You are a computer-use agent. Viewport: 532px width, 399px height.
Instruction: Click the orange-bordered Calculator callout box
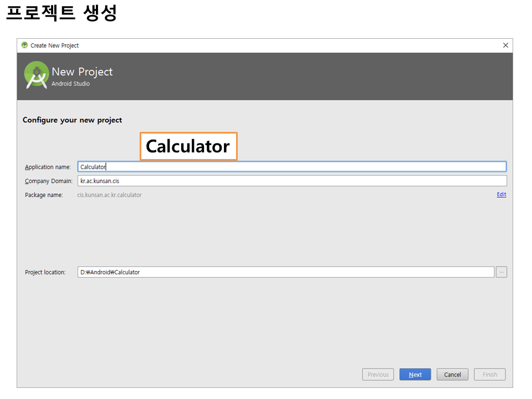click(188, 146)
